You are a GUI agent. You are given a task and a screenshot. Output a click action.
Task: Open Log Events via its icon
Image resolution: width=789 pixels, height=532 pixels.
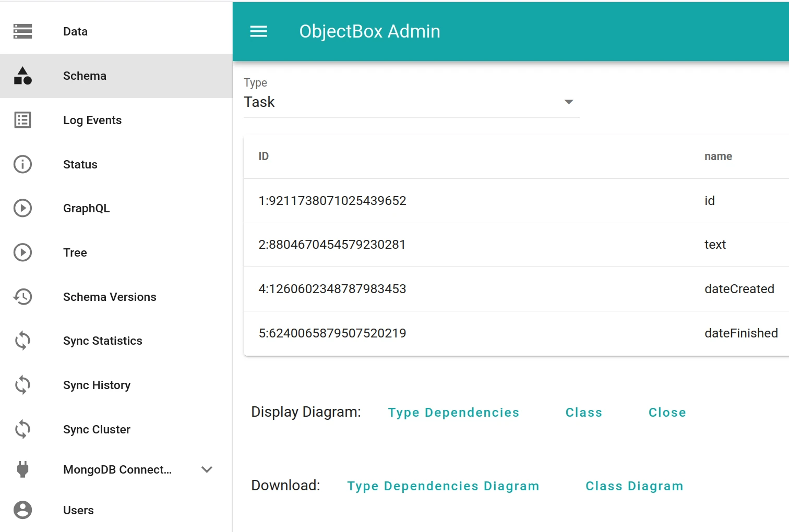coord(22,120)
